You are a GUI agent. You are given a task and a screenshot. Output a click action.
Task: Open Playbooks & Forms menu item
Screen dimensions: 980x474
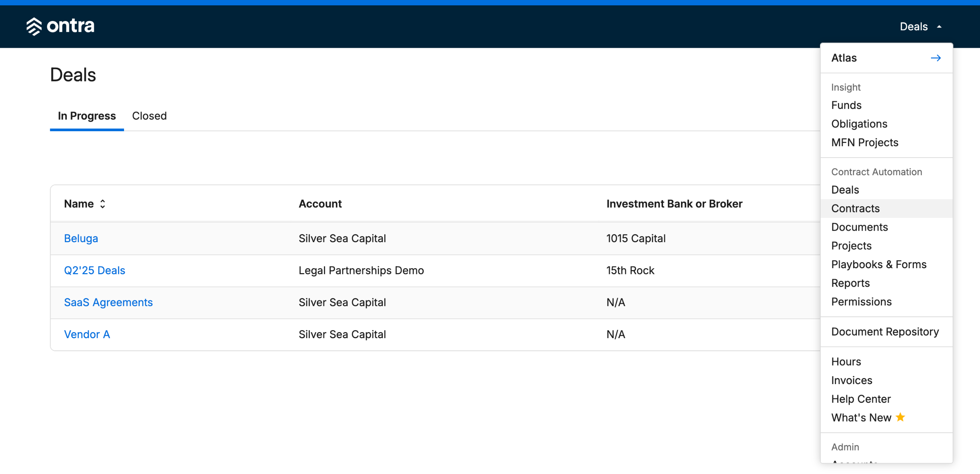tap(879, 264)
